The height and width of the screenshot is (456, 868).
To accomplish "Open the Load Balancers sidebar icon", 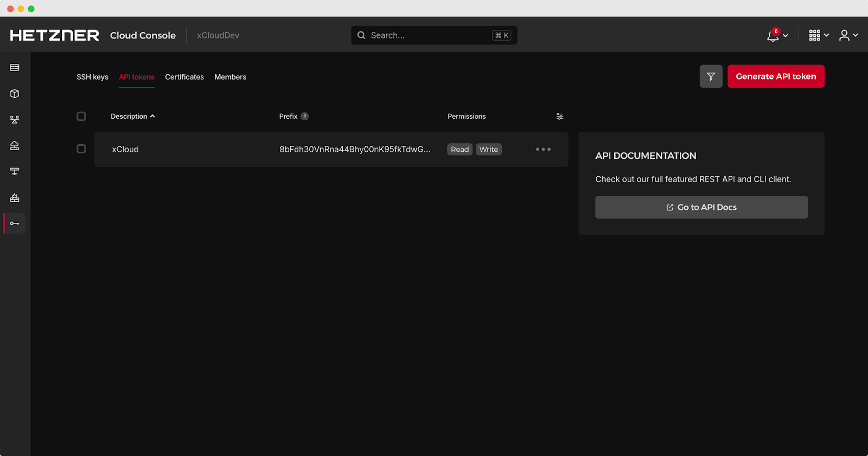I will [15, 120].
